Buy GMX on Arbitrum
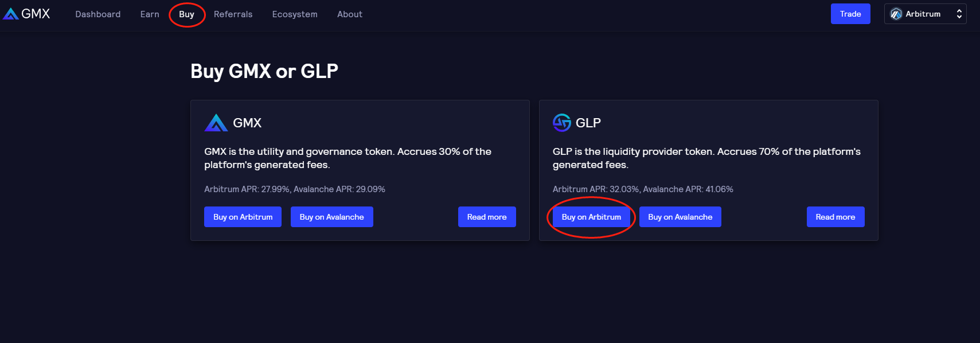 point(243,217)
